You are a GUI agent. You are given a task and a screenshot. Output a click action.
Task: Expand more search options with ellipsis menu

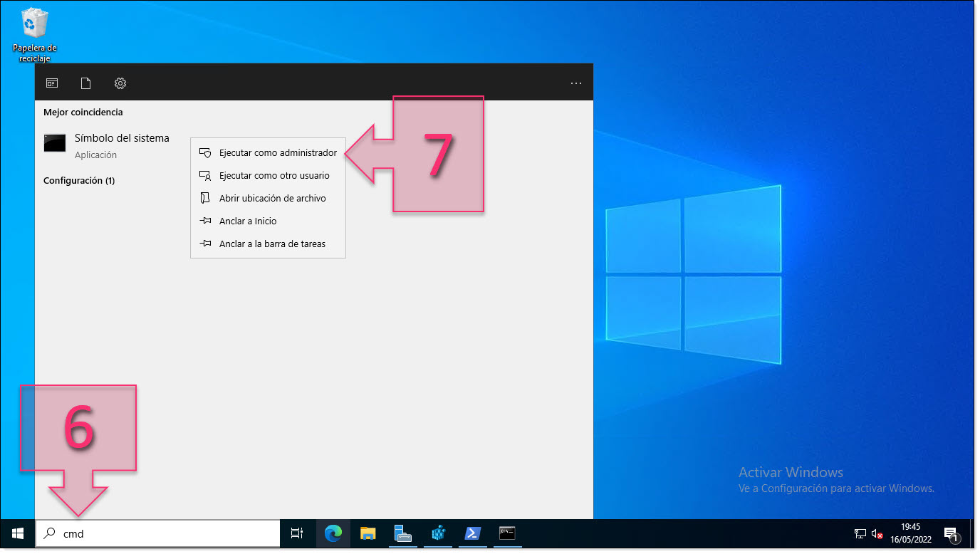pos(575,83)
